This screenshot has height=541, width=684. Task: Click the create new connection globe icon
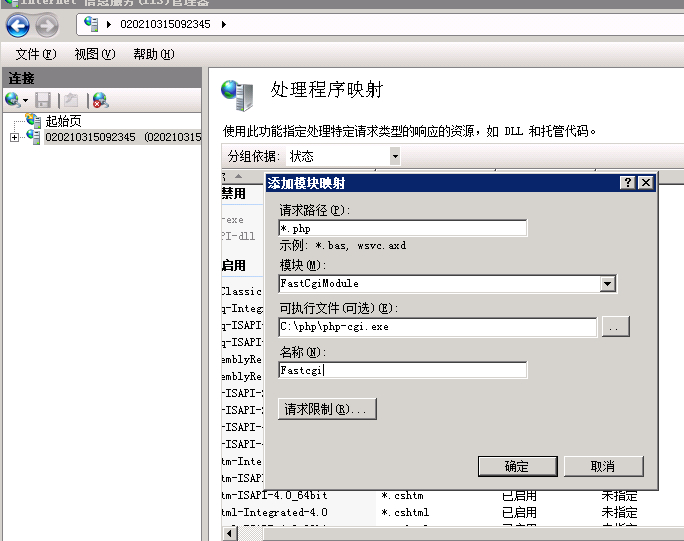tap(12, 100)
